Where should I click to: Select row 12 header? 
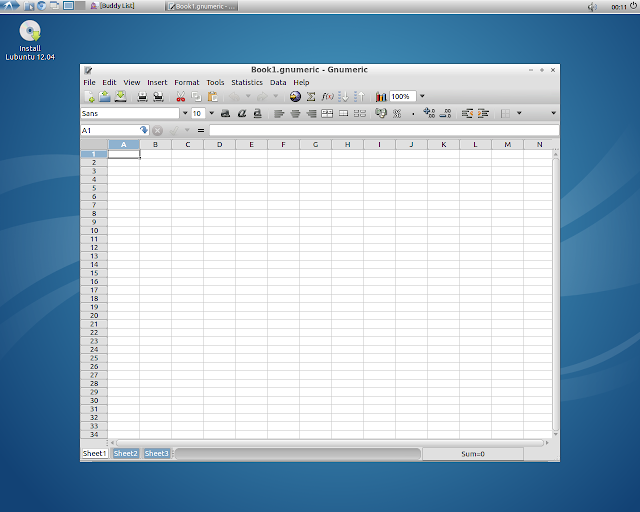94,247
